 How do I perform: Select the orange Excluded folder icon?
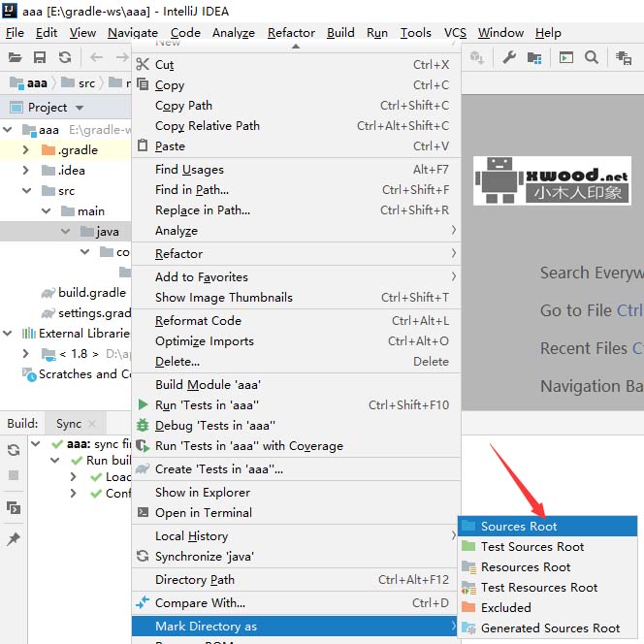click(468, 606)
